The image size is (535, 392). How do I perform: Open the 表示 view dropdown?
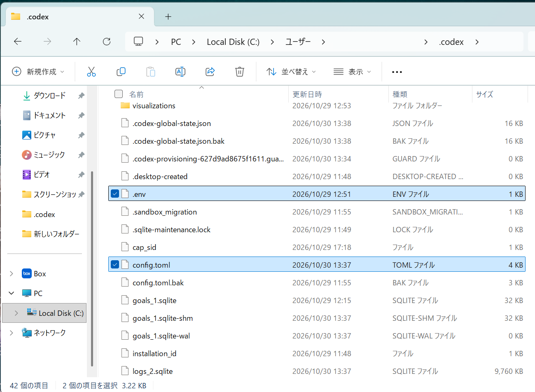coord(352,72)
